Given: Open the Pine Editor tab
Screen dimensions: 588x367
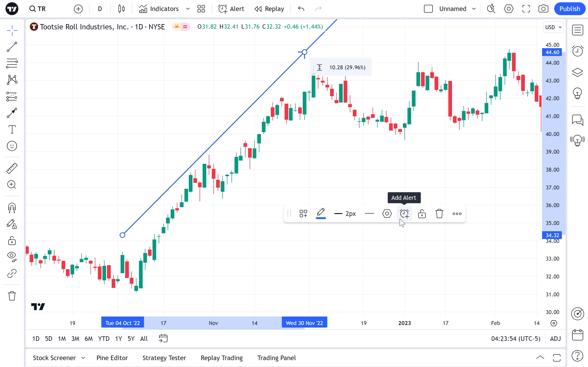Looking at the screenshot, I should tap(112, 358).
